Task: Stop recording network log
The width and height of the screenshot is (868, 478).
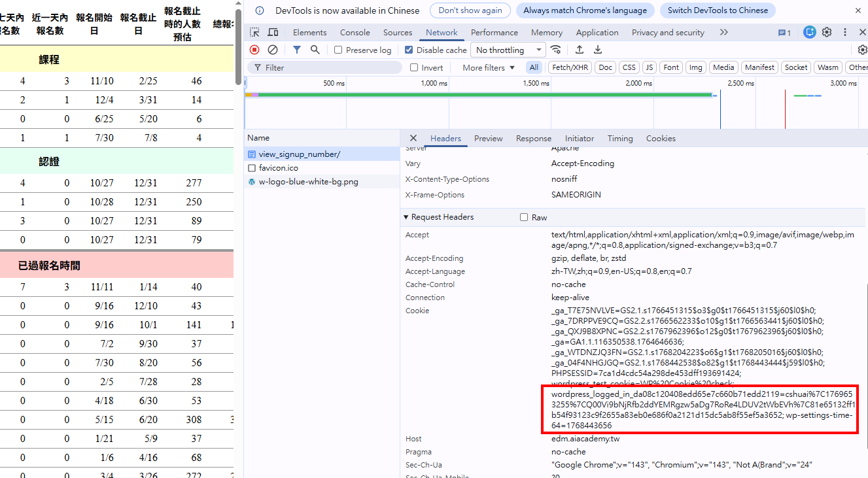Action: (x=254, y=50)
